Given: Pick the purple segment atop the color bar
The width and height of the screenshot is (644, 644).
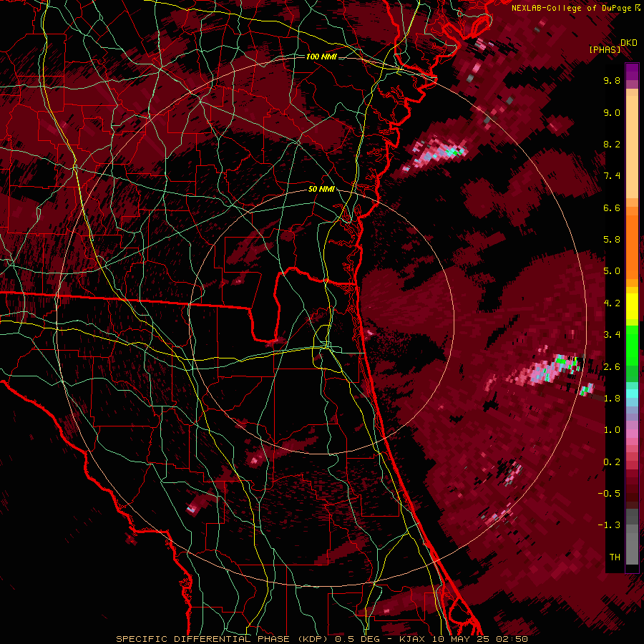Looking at the screenshot, I should pos(632,72).
